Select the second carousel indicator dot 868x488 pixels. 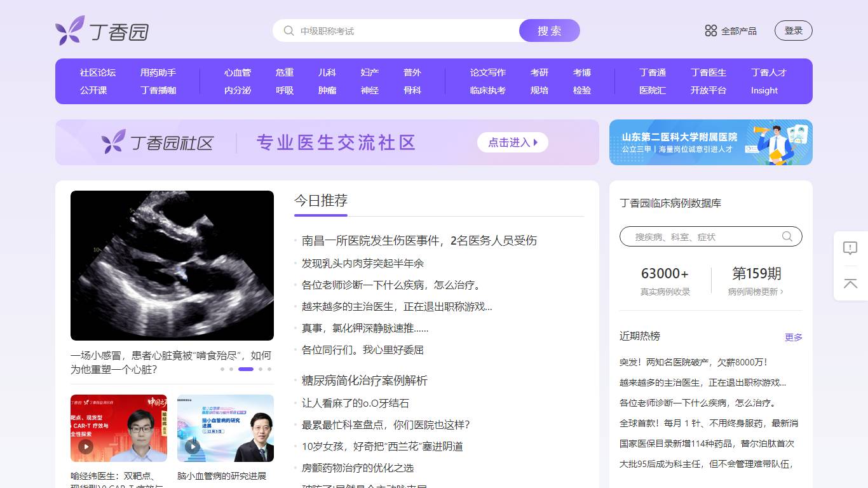pyautogui.click(x=231, y=369)
